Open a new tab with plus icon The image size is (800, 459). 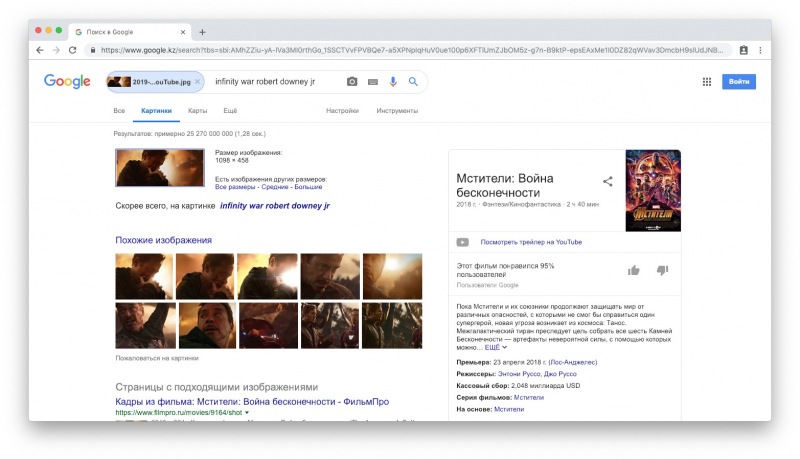click(202, 32)
